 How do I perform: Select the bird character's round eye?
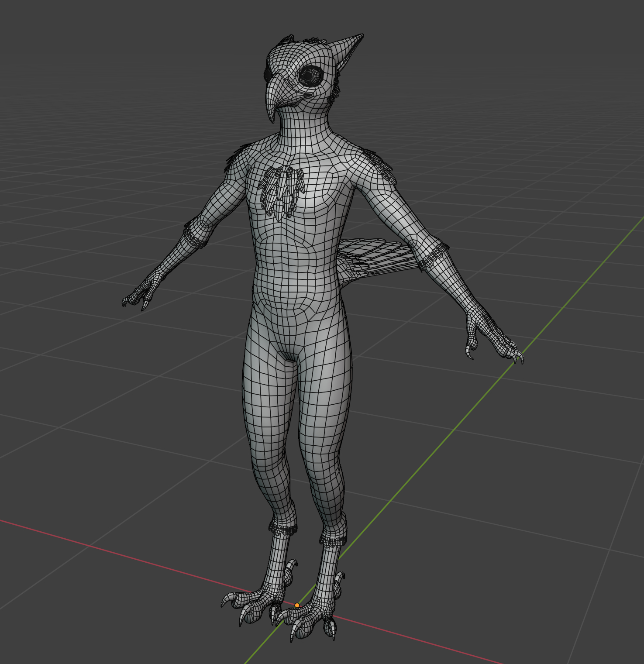click(310, 76)
